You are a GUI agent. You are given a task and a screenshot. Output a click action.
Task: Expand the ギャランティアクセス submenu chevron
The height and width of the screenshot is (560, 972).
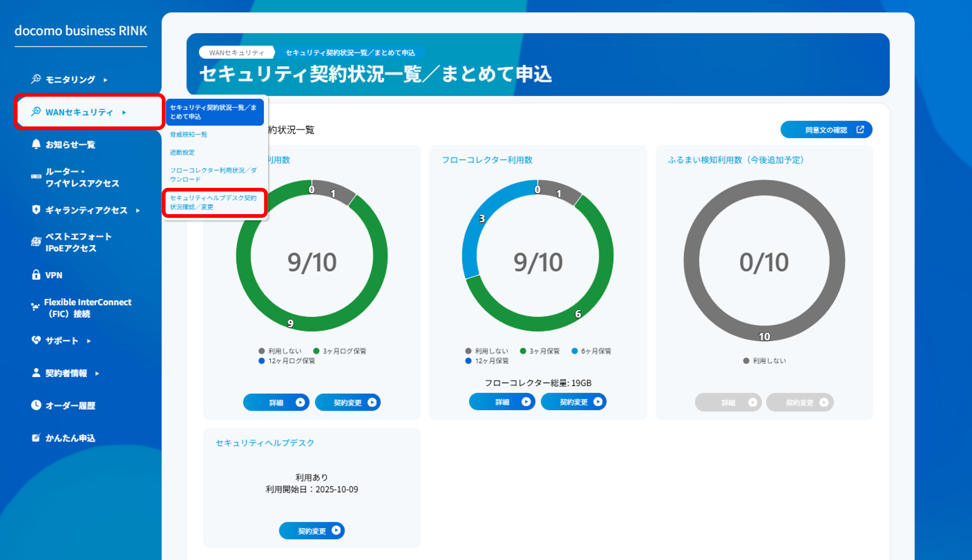click(138, 210)
